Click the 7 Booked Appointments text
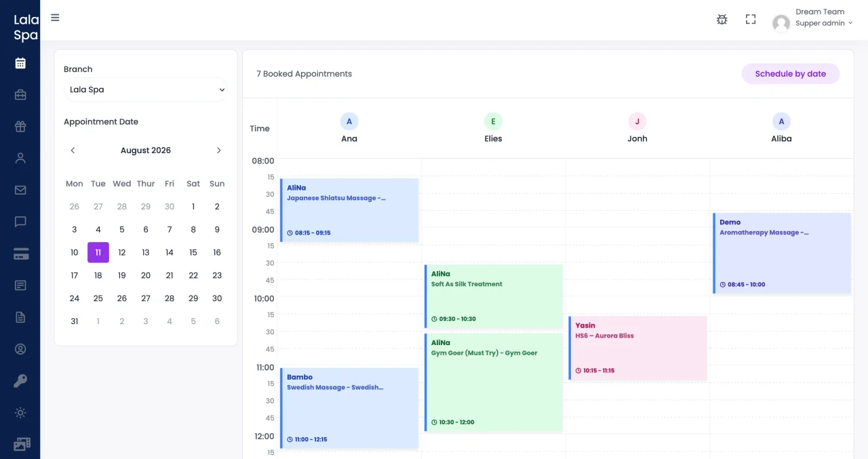This screenshot has height=459, width=868. [x=304, y=74]
